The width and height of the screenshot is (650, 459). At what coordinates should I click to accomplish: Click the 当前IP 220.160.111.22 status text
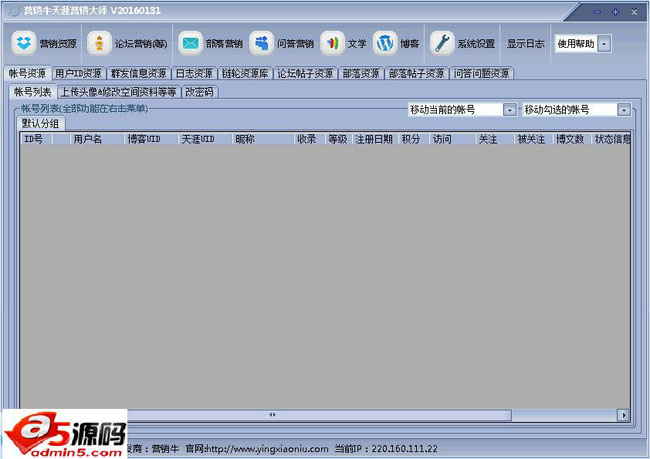pos(386,449)
